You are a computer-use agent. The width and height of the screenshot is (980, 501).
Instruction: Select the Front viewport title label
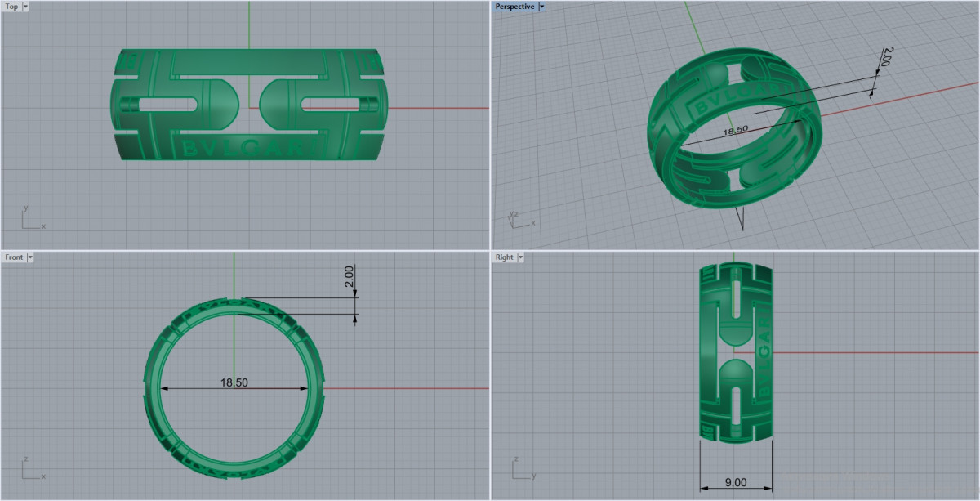point(14,257)
